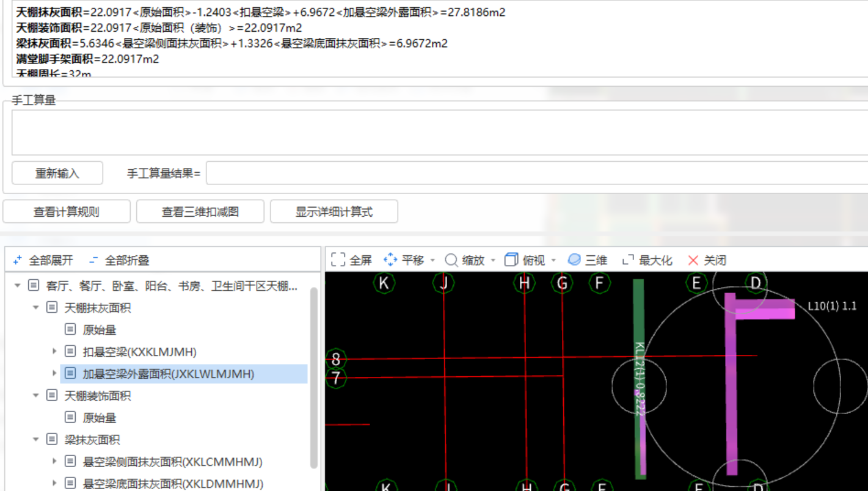This screenshot has height=491, width=868.
Task: Click 最大化 to maximize the viewer
Action: coord(647,260)
